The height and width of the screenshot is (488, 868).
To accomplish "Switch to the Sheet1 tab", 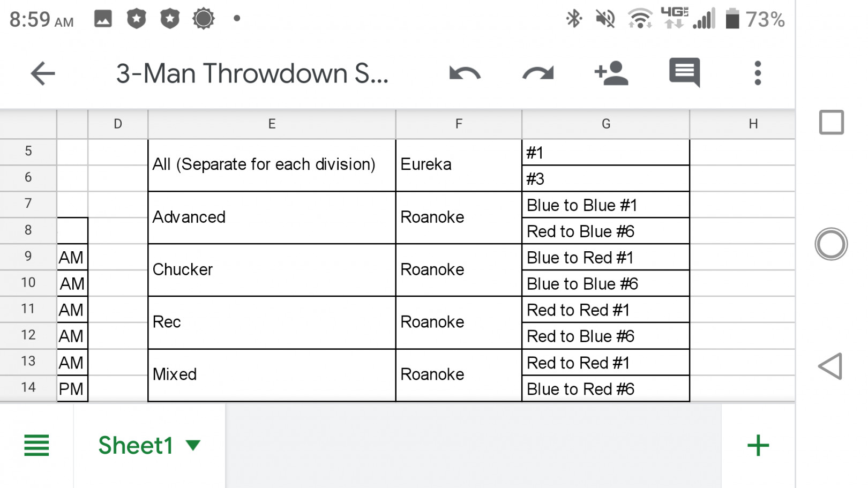I will tap(136, 445).
